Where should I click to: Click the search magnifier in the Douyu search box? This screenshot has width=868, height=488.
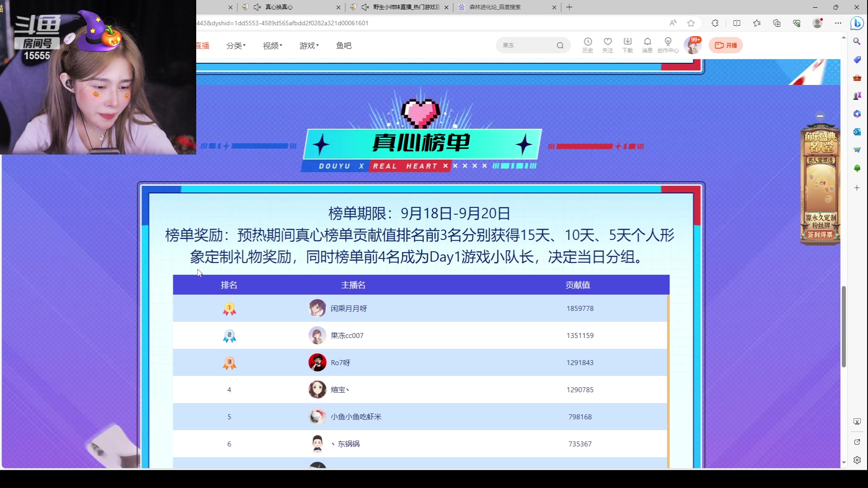click(560, 45)
